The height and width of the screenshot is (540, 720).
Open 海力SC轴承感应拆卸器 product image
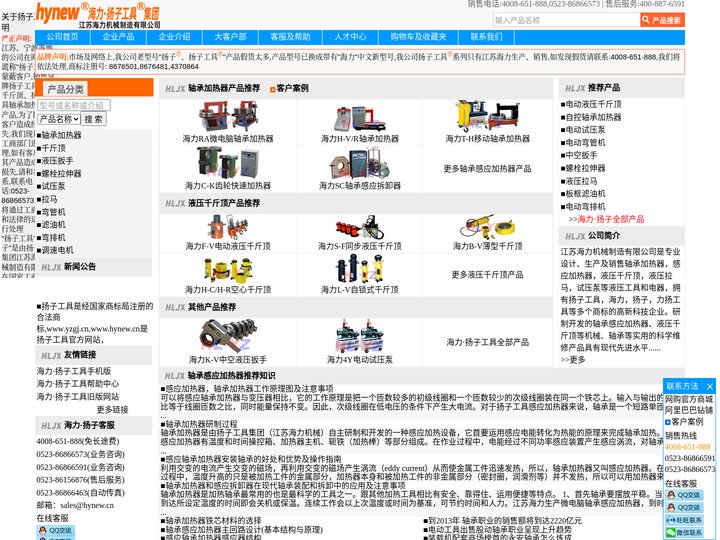pyautogui.click(x=360, y=164)
